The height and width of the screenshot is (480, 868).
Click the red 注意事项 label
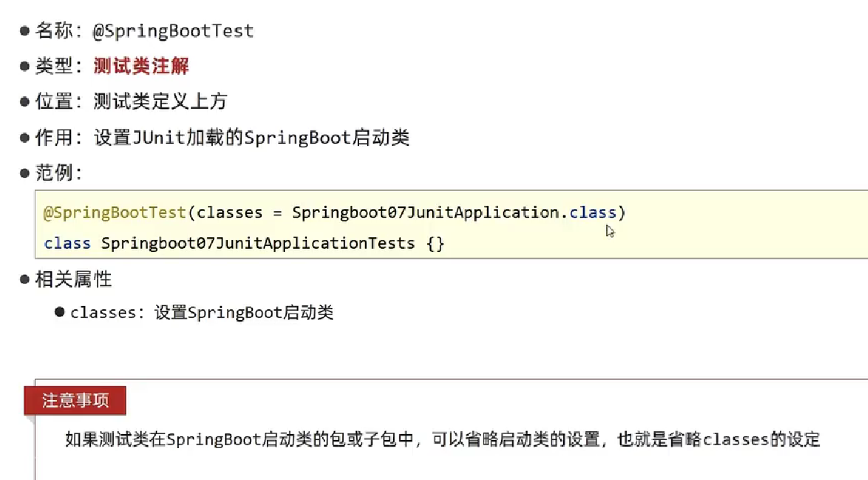pyautogui.click(x=75, y=401)
